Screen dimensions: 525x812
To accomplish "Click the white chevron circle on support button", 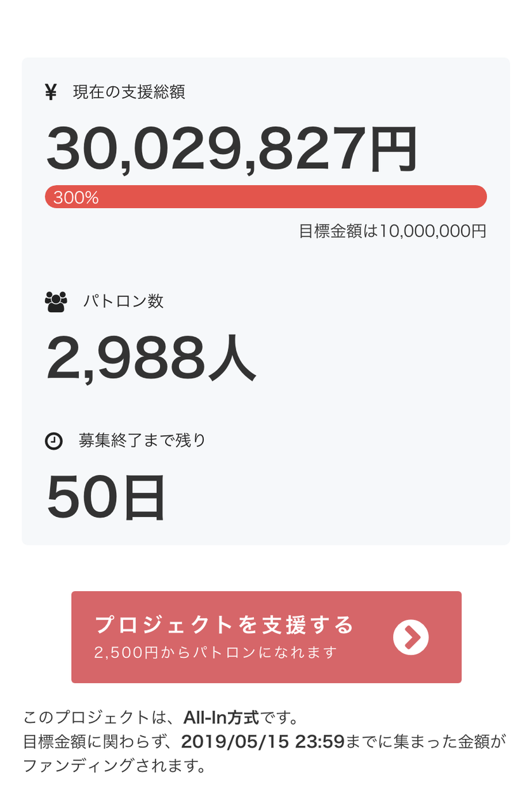I will 411,638.
